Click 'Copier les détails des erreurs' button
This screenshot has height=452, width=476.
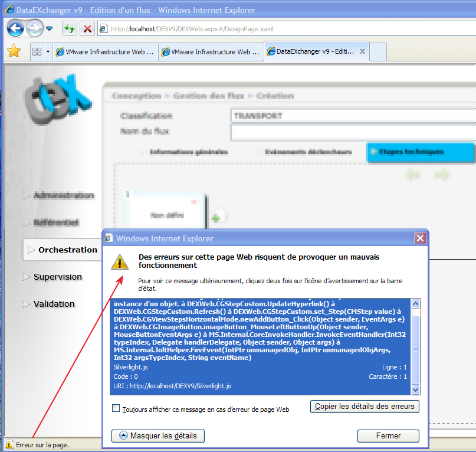(365, 406)
